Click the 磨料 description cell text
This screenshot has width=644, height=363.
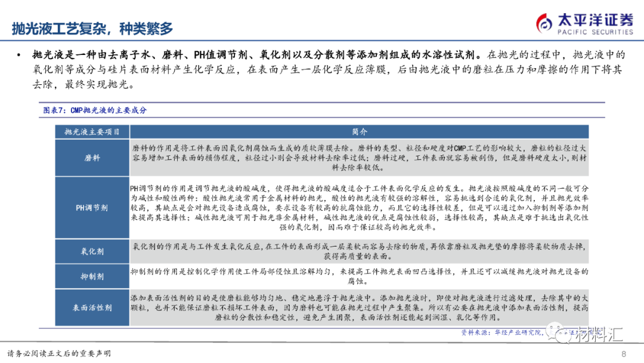point(360,158)
